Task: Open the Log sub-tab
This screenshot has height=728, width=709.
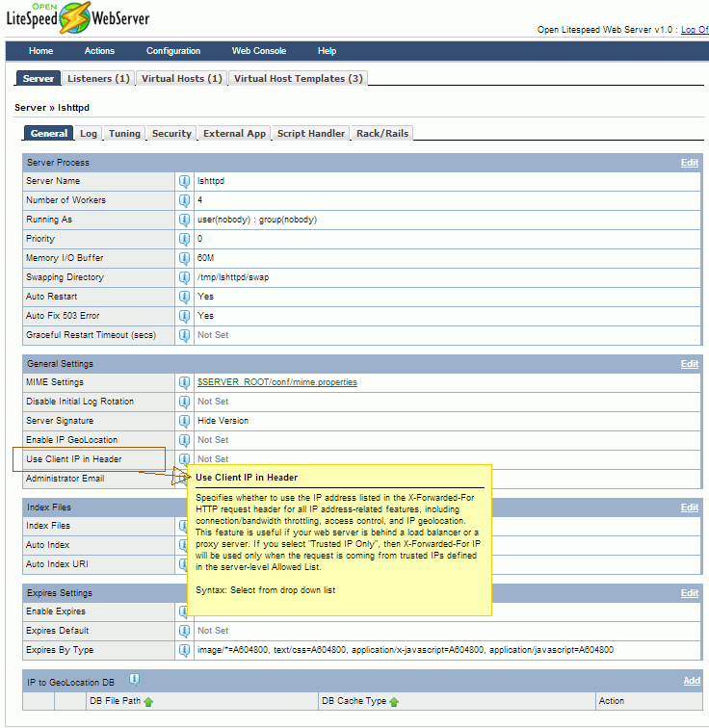Action: pos(89,133)
